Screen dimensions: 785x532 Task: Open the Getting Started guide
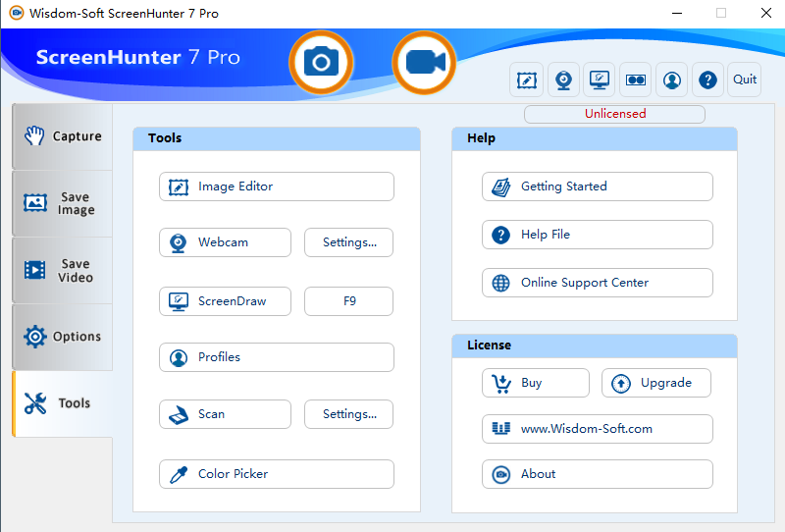[598, 186]
